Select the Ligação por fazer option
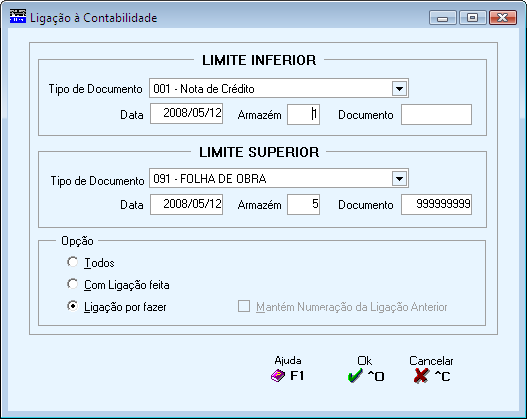Image resolution: width=527 pixels, height=419 pixels. coord(73,306)
